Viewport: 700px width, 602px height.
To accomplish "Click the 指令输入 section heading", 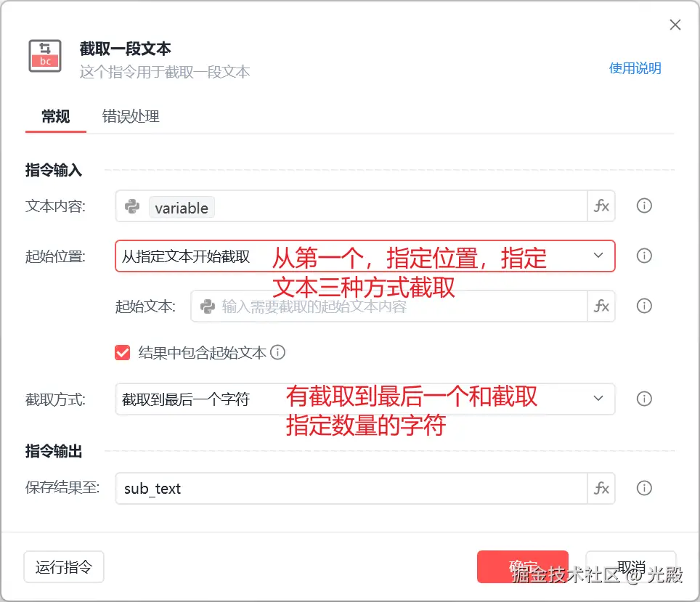I will tap(54, 170).
